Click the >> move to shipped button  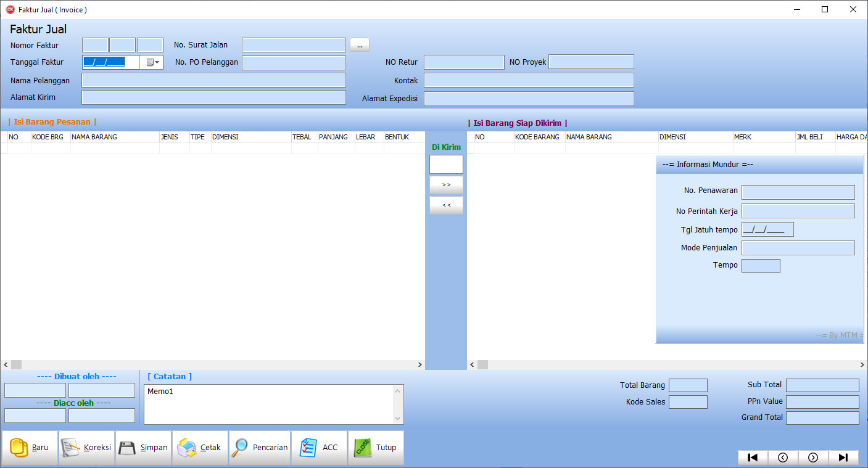(x=446, y=185)
